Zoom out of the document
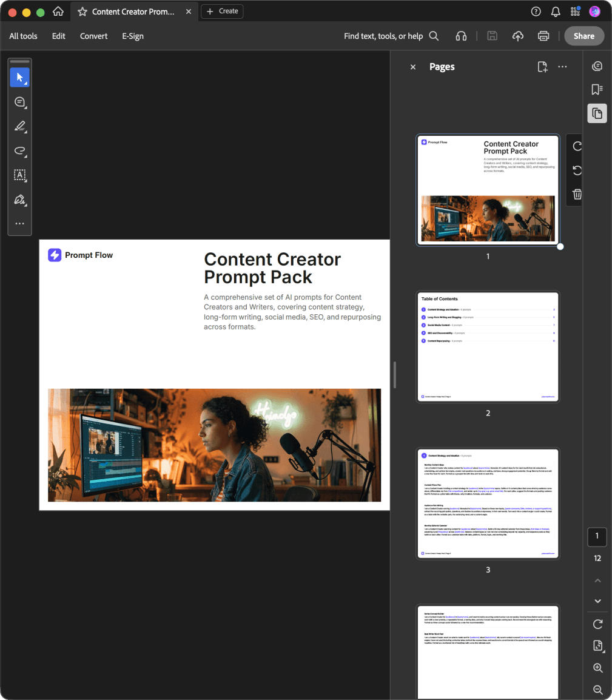 [597, 689]
